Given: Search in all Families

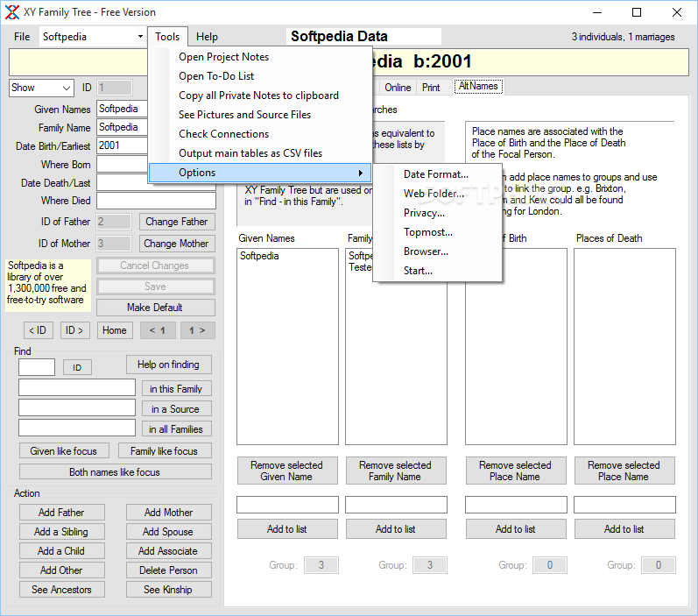Looking at the screenshot, I should [x=176, y=429].
